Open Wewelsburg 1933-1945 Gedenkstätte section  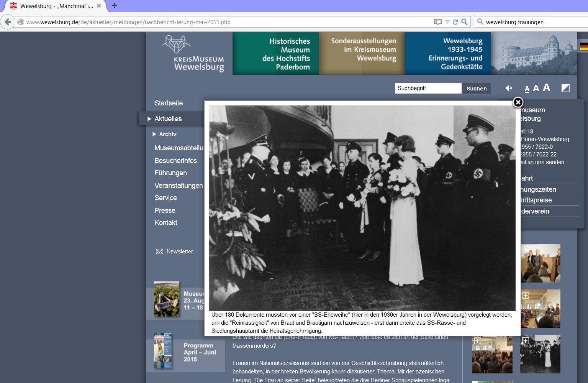pos(448,54)
